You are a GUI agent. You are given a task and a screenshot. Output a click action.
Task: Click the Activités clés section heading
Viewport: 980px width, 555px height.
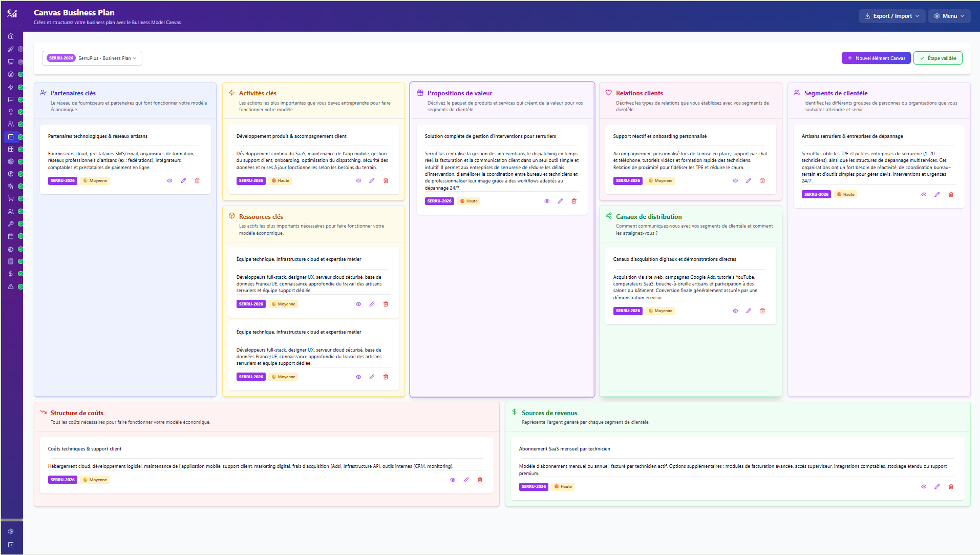coord(258,93)
